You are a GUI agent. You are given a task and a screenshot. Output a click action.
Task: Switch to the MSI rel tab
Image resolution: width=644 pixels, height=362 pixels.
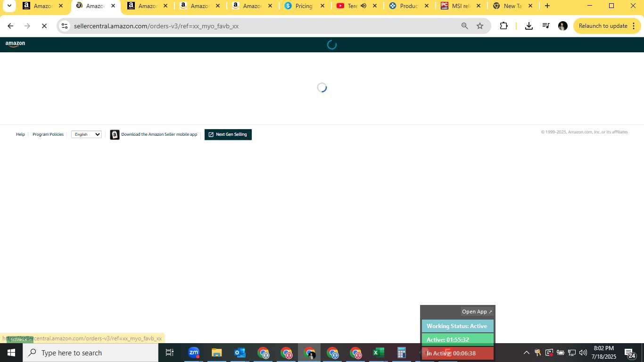point(462,6)
